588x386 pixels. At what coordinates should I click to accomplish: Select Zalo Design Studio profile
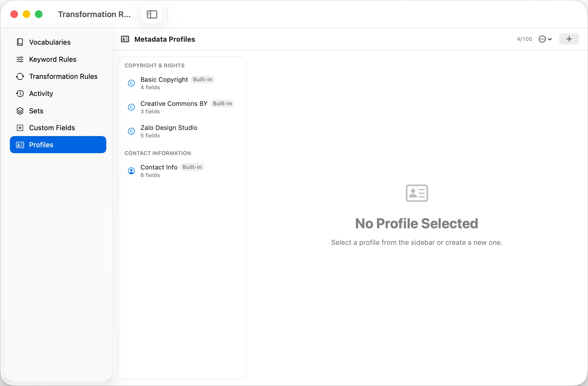(x=182, y=131)
